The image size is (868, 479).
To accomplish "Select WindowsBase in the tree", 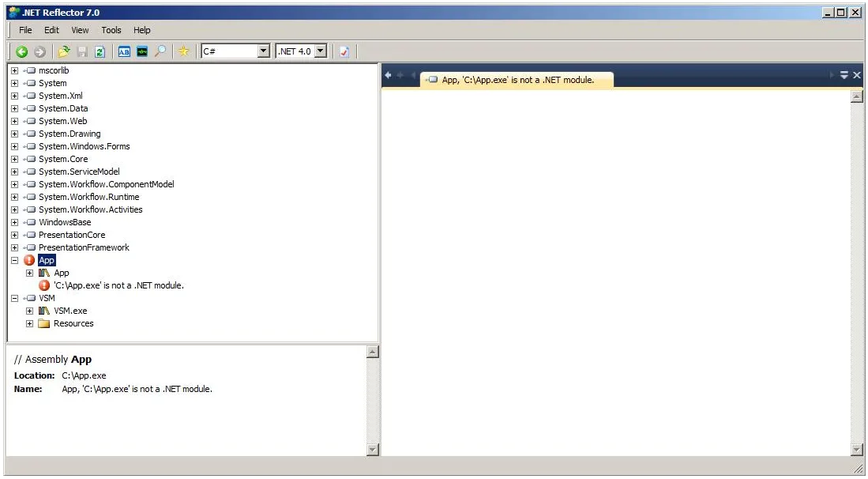I will click(x=65, y=223).
